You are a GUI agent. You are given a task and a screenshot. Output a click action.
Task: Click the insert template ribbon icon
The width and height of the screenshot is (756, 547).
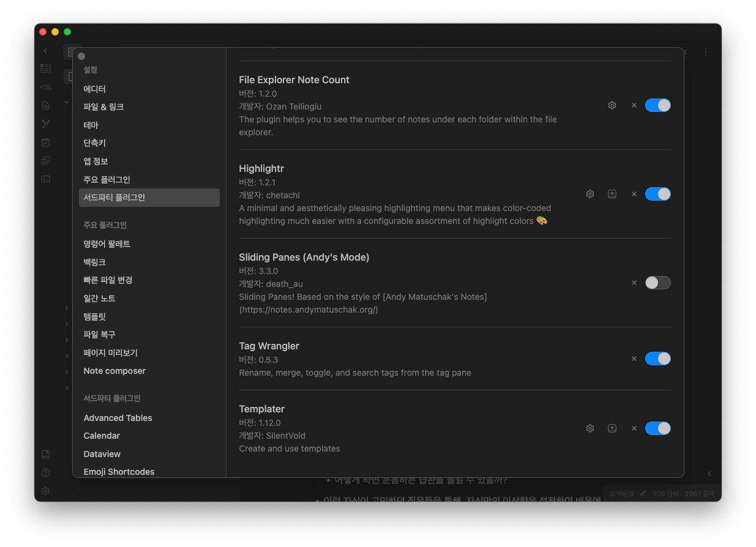point(45,160)
